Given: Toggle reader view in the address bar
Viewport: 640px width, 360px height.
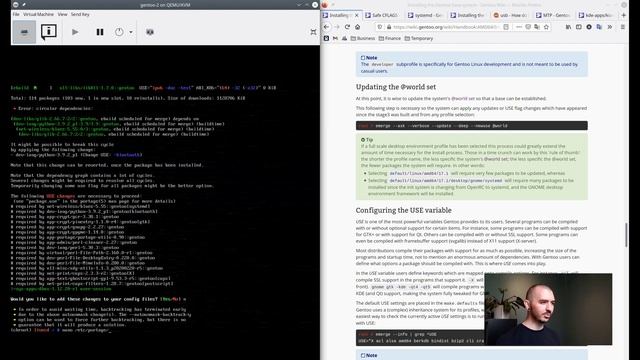Looking at the screenshot, I should click(x=506, y=27).
